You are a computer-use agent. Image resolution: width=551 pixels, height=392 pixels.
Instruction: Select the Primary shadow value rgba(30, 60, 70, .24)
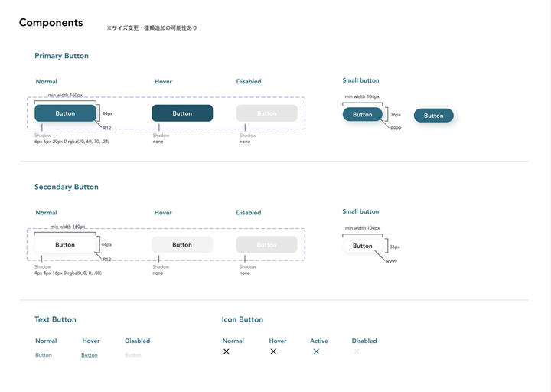click(72, 142)
